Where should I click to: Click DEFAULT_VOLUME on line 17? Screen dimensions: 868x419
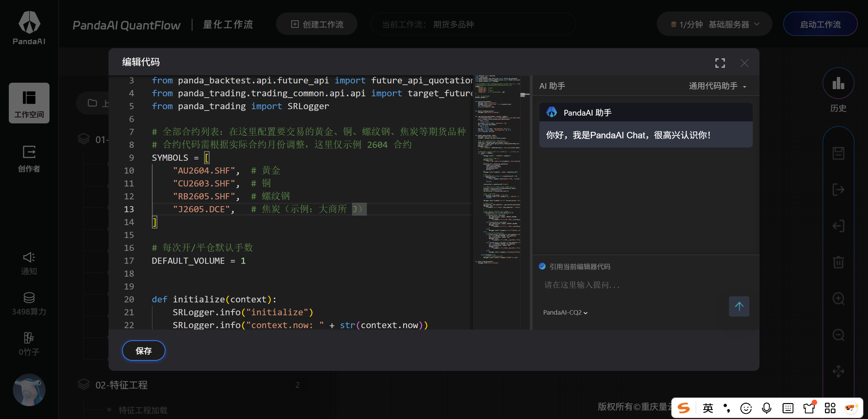pos(188,261)
